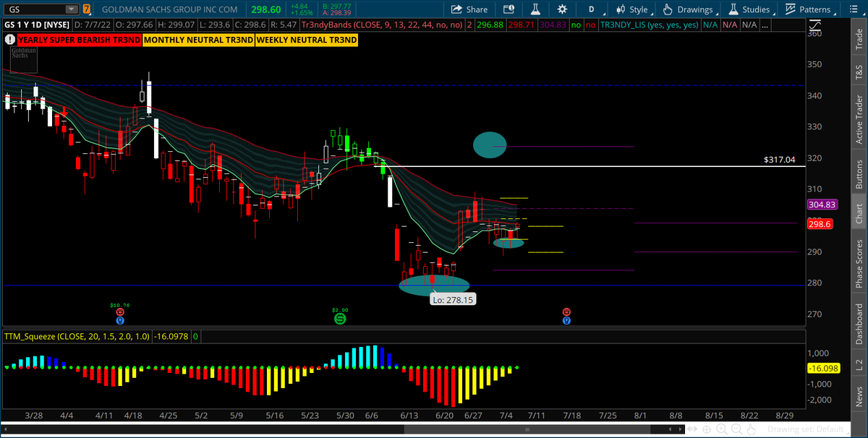Click the GS symbol input field
This screenshot has width=868, height=438.
(34, 9)
